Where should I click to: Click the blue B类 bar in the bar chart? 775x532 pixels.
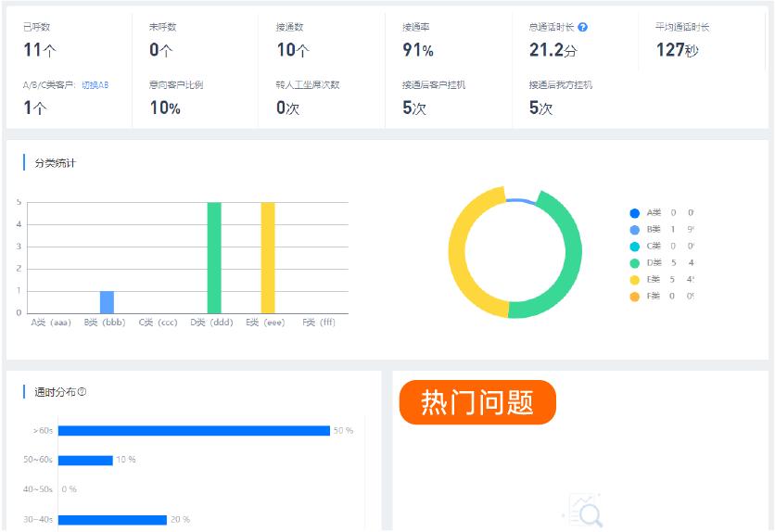107,302
